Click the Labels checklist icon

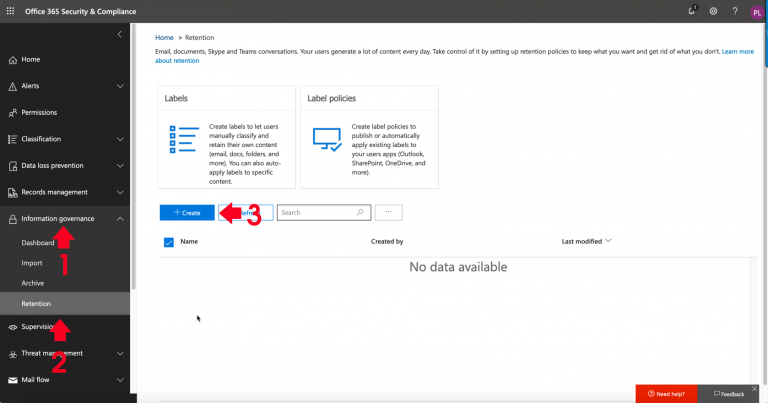click(184, 140)
